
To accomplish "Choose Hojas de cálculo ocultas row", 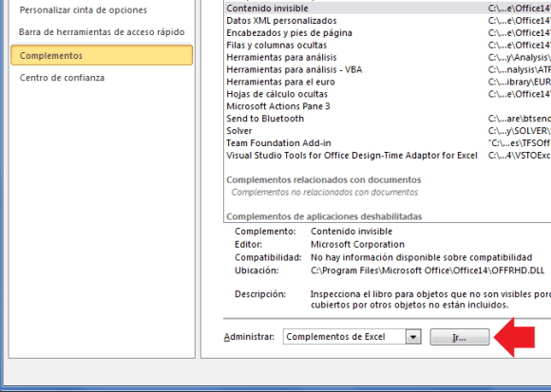I will [388, 94].
